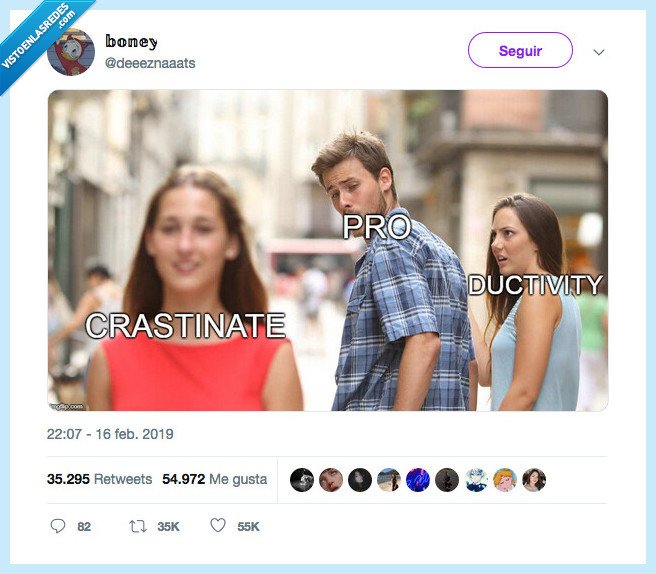
Task: Reply using the speech bubble icon
Action: tap(58, 526)
